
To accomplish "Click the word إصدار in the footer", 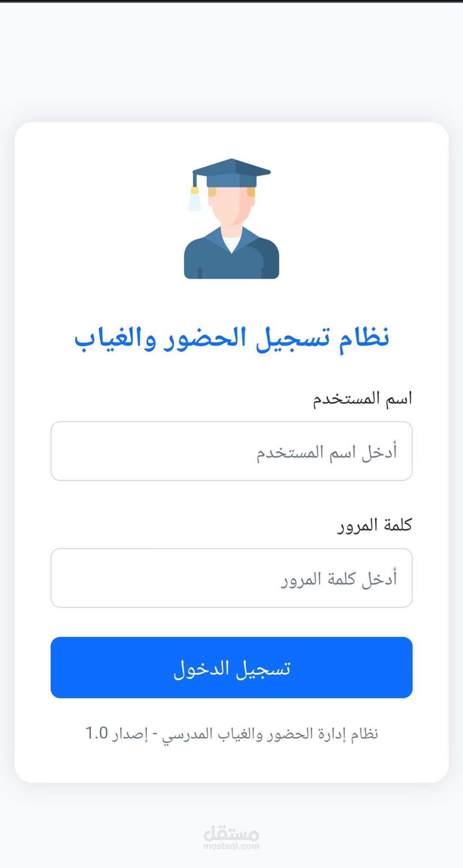I will [130, 734].
